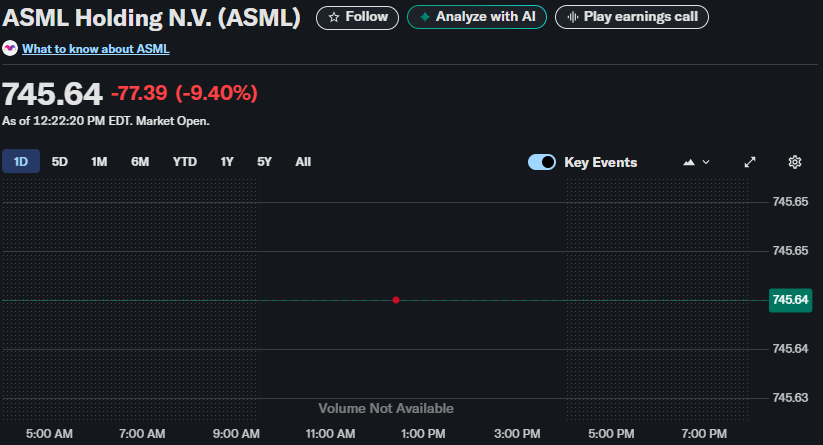Viewport: 823px width, 445px height.
Task: Click the red price point on chart
Action: click(396, 300)
